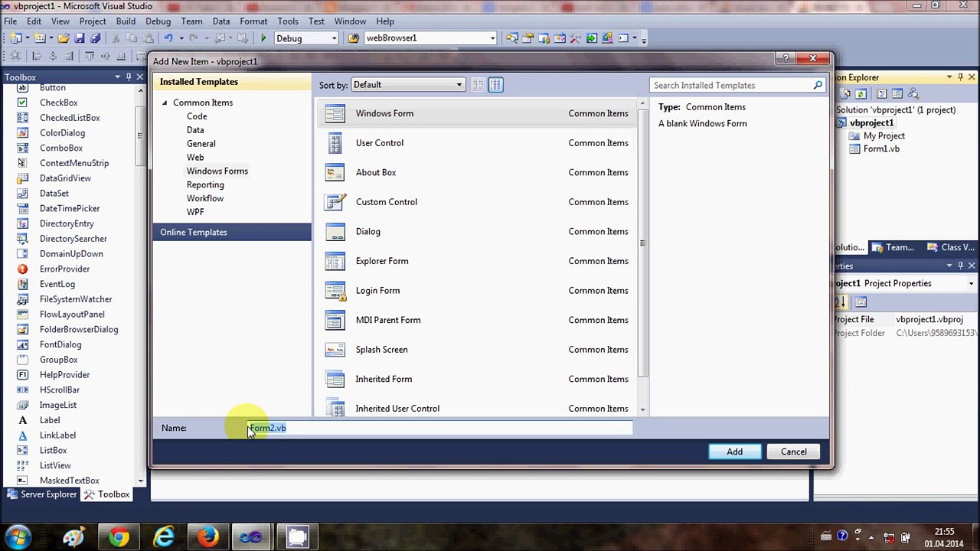980x551 pixels.
Task: Click the Open File toolbar icon
Action: (64, 38)
